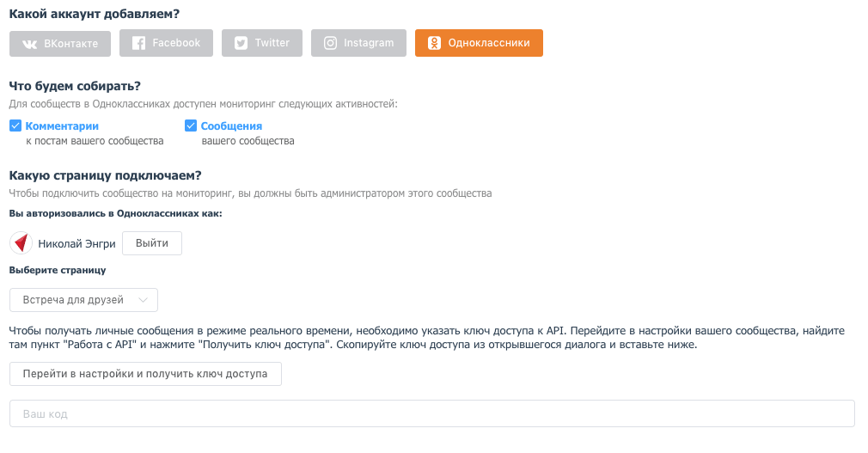Click the Instagram camera icon

click(x=330, y=43)
